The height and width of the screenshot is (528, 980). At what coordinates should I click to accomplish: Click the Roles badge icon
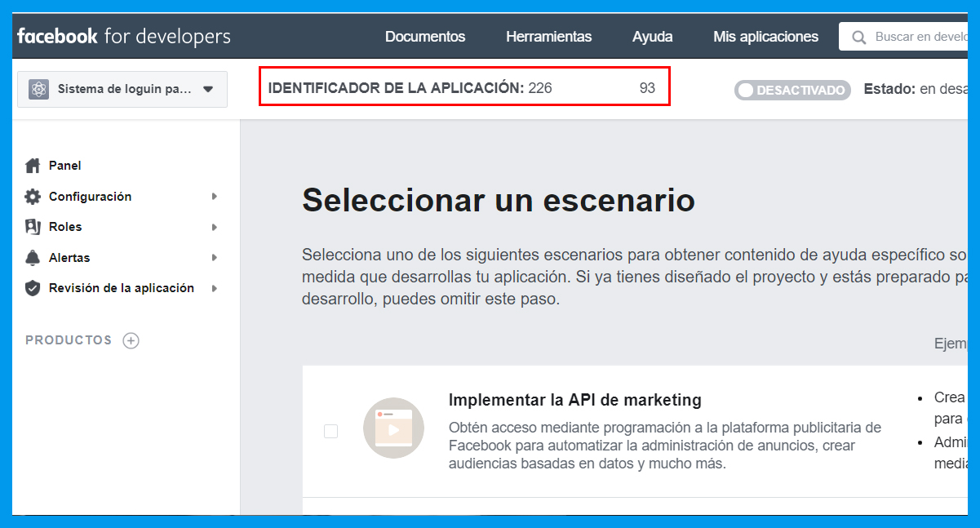33,227
